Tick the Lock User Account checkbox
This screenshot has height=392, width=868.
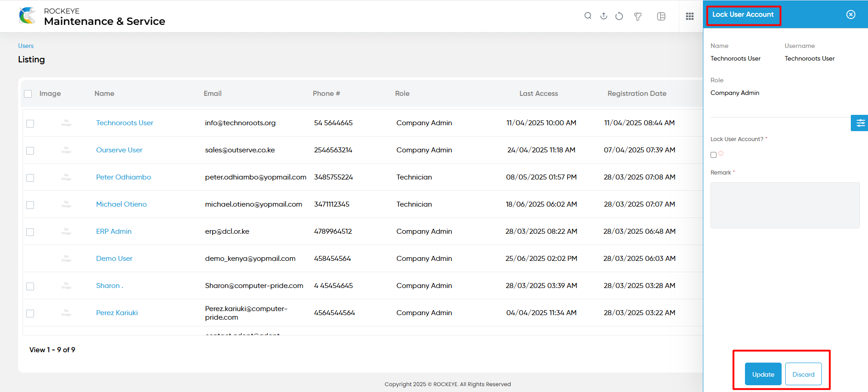pos(714,155)
